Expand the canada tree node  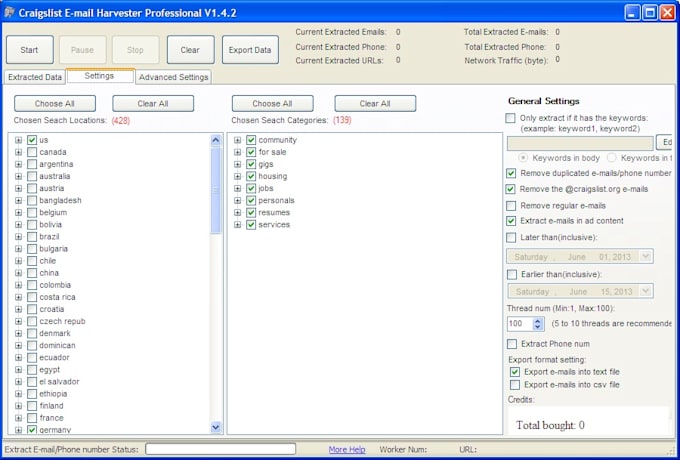tap(18, 152)
